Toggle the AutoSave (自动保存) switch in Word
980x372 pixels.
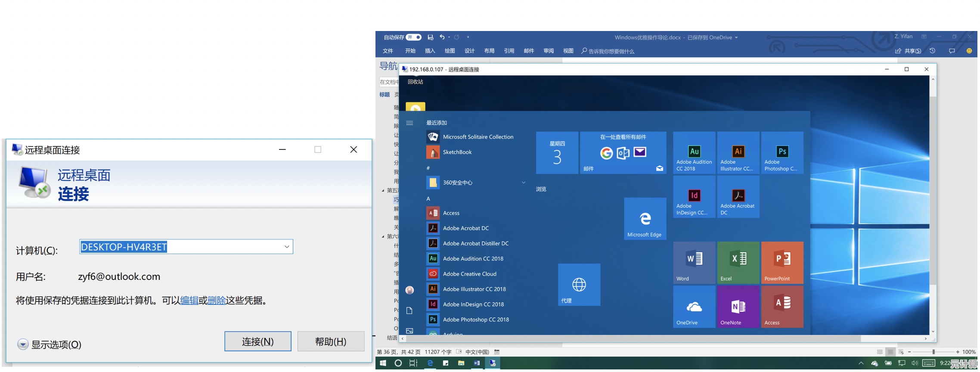[x=414, y=37]
